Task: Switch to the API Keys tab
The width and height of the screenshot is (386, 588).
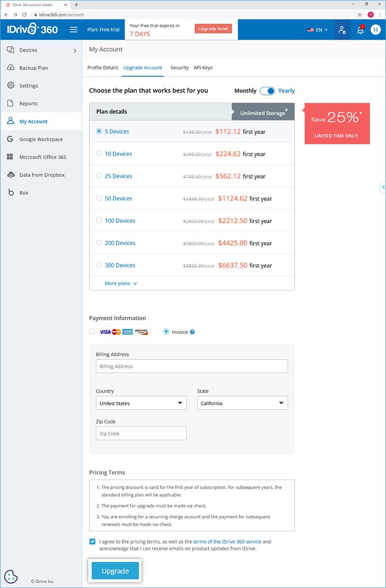Action: pyautogui.click(x=203, y=68)
